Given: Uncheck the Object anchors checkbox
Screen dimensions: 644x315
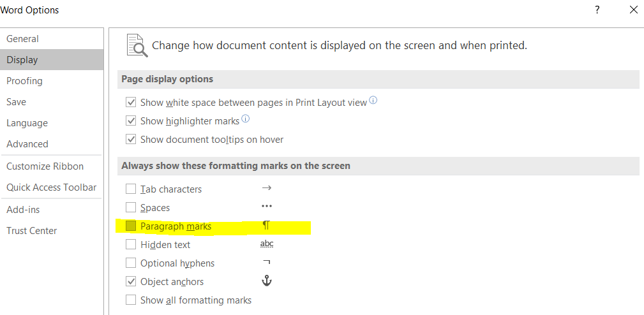Looking at the screenshot, I should coord(131,281).
